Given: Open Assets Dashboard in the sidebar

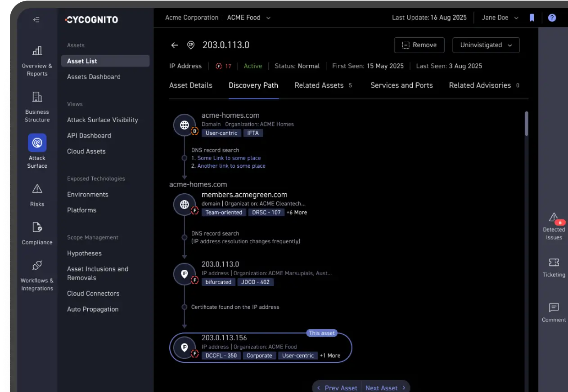Looking at the screenshot, I should pos(94,77).
